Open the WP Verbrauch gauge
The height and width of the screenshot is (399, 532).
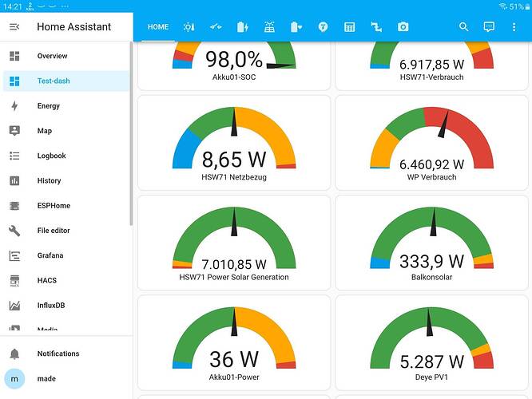tap(431, 143)
